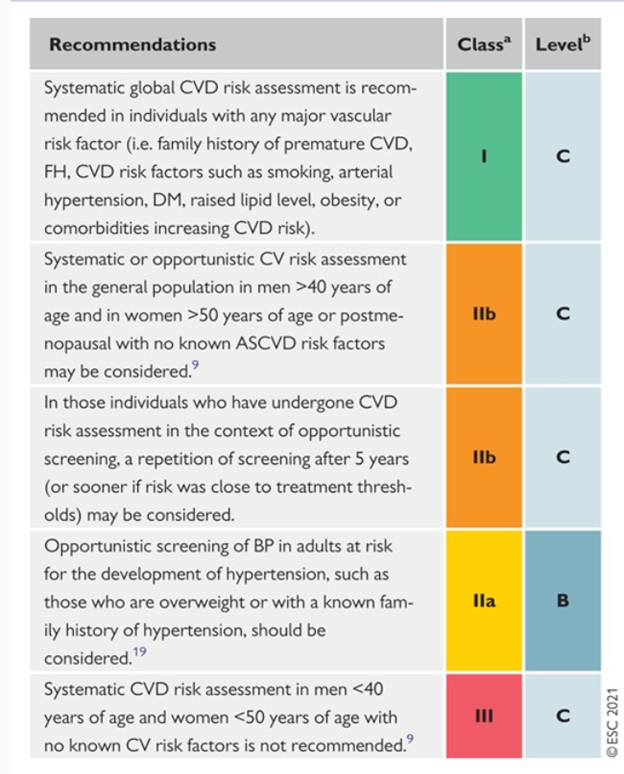Click Level C cell in the Class III row

coord(564,715)
